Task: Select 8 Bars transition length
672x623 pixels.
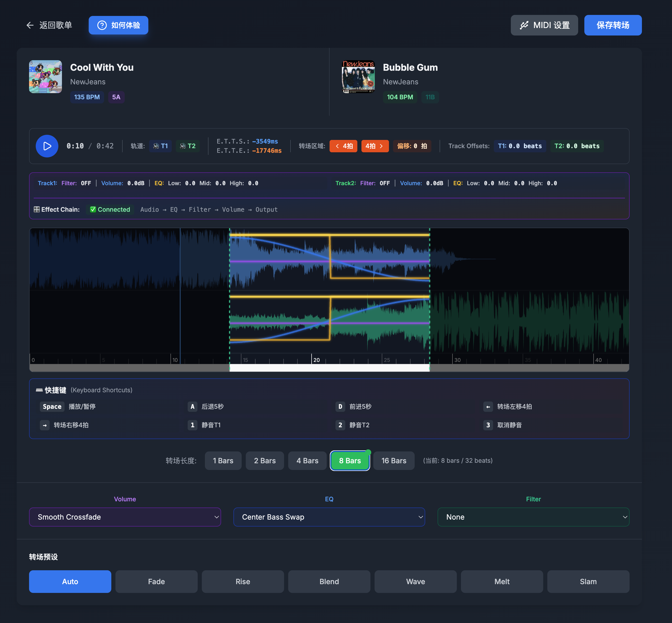Action: [350, 460]
